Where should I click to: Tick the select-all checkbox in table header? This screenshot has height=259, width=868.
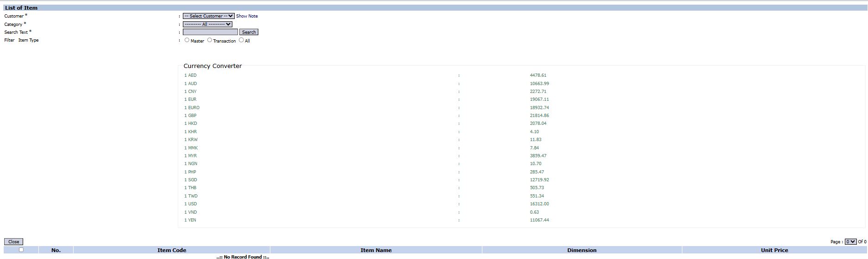point(21,250)
